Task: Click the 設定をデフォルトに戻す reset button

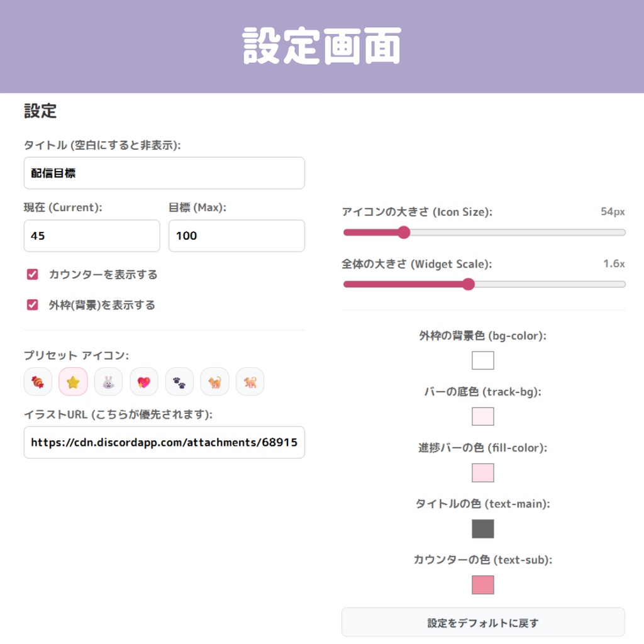Action: point(483,623)
